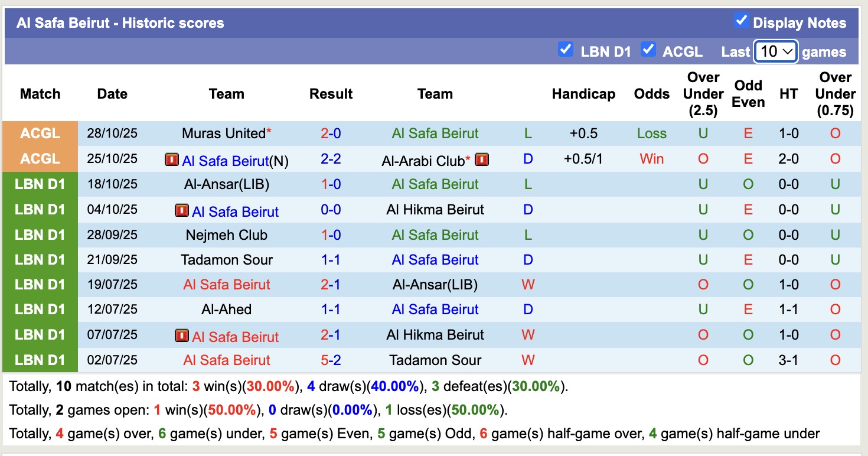Select the Nejmeh Club team link

pyautogui.click(x=227, y=235)
